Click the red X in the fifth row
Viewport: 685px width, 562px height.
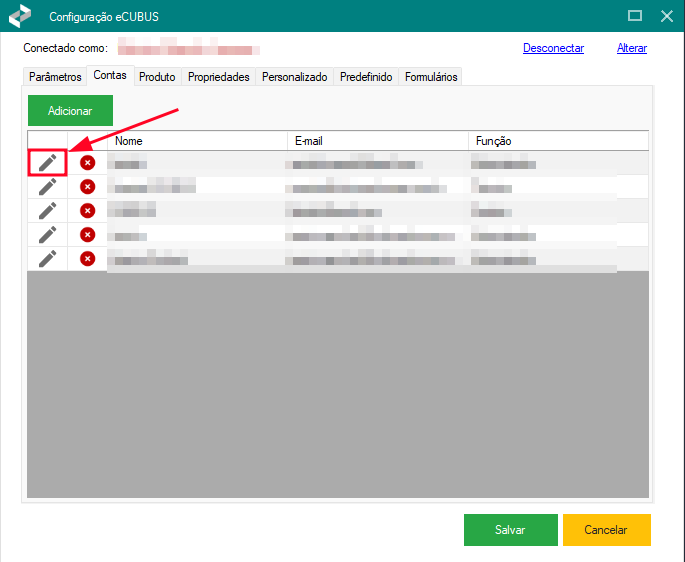click(87, 258)
